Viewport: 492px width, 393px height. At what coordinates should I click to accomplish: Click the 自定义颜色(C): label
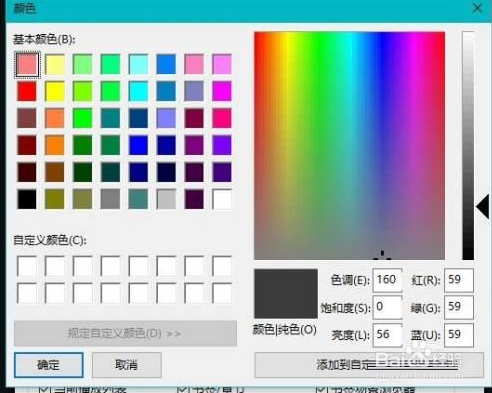pos(50,240)
